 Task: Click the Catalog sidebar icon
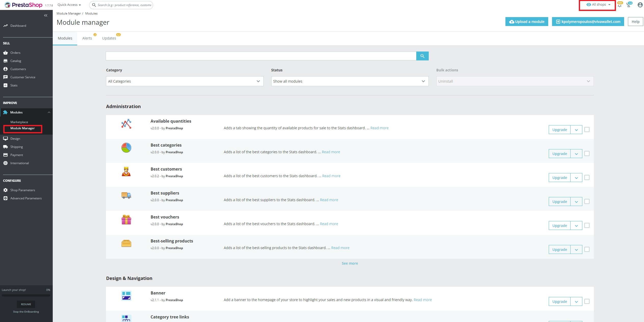tap(5, 61)
